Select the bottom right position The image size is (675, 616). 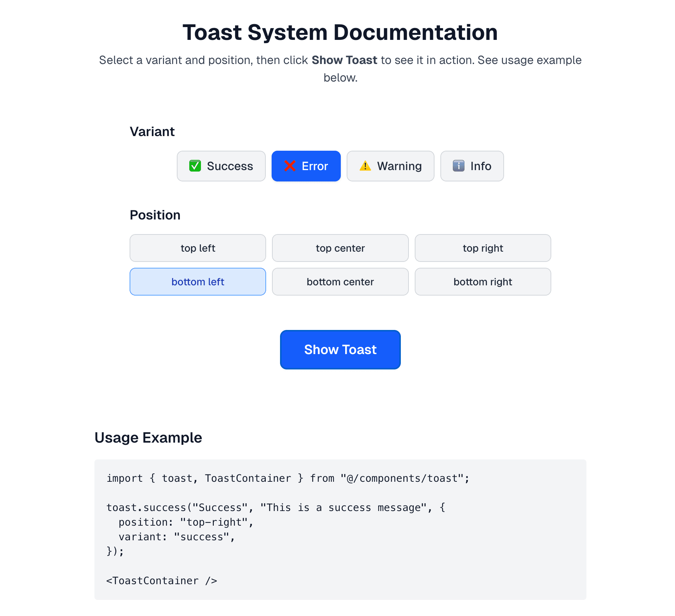click(x=482, y=282)
